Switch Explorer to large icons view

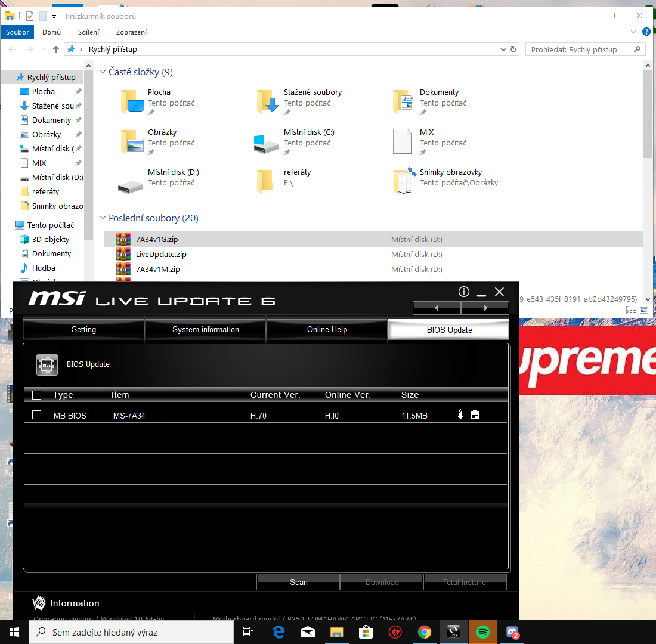[644, 310]
